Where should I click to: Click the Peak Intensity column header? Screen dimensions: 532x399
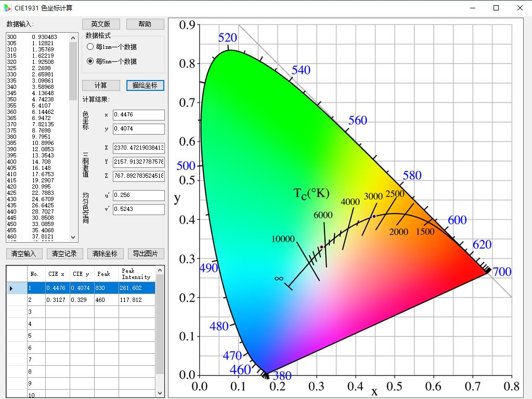pyautogui.click(x=137, y=274)
